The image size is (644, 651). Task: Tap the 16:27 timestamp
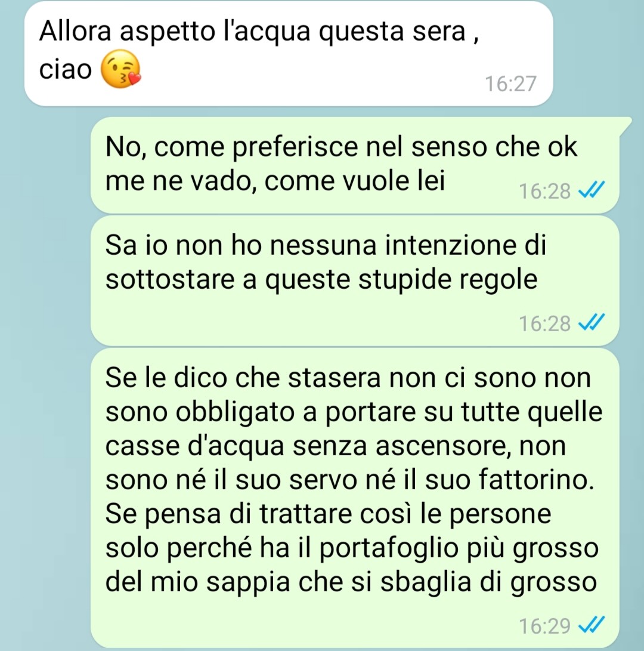click(510, 84)
